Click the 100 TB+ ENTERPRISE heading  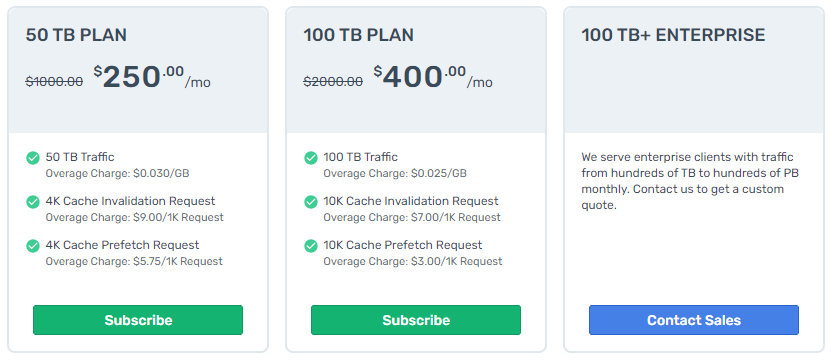pos(673,35)
